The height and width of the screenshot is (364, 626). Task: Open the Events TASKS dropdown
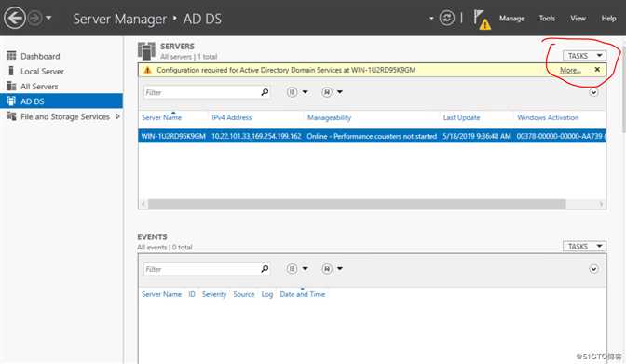tap(584, 247)
